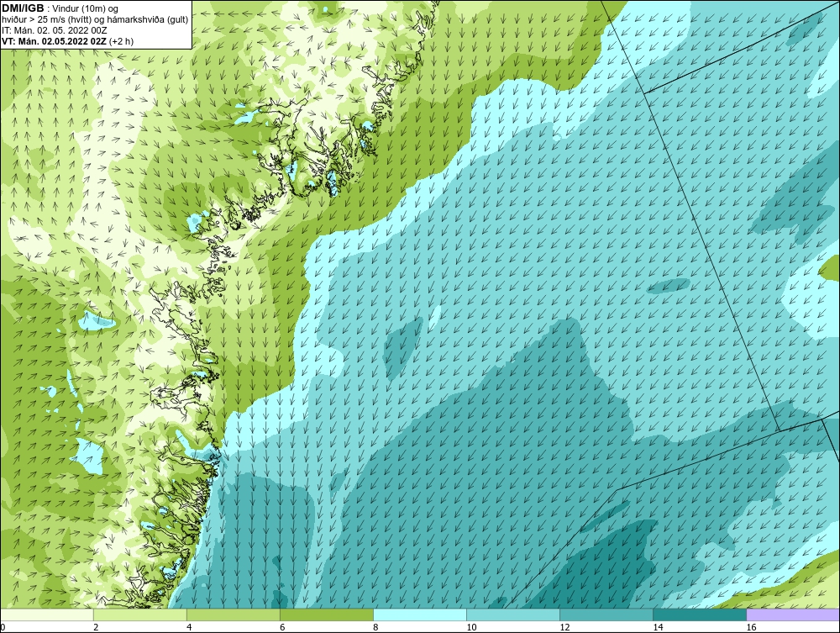The width and height of the screenshot is (840, 633).
Task: Click the legend scale label '8'
Action: tap(375, 627)
